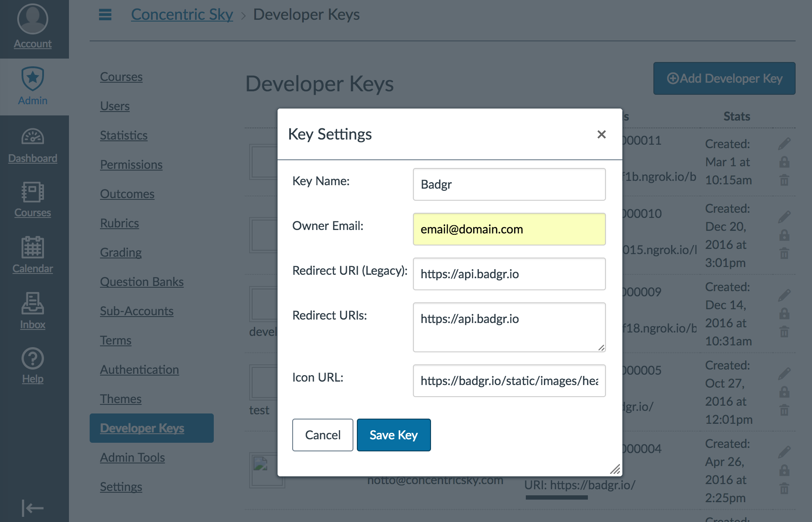Focus the Owner Email input field

pyautogui.click(x=509, y=229)
